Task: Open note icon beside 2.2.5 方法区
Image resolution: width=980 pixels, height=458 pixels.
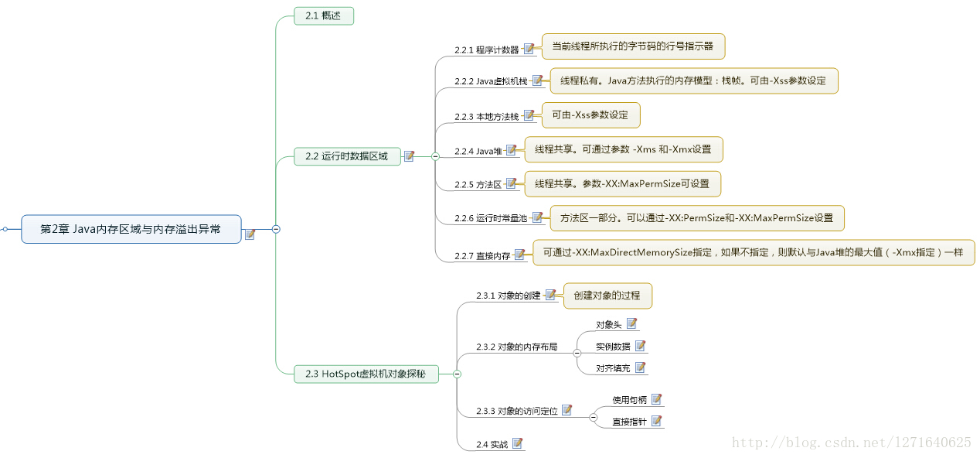Action: [511, 183]
